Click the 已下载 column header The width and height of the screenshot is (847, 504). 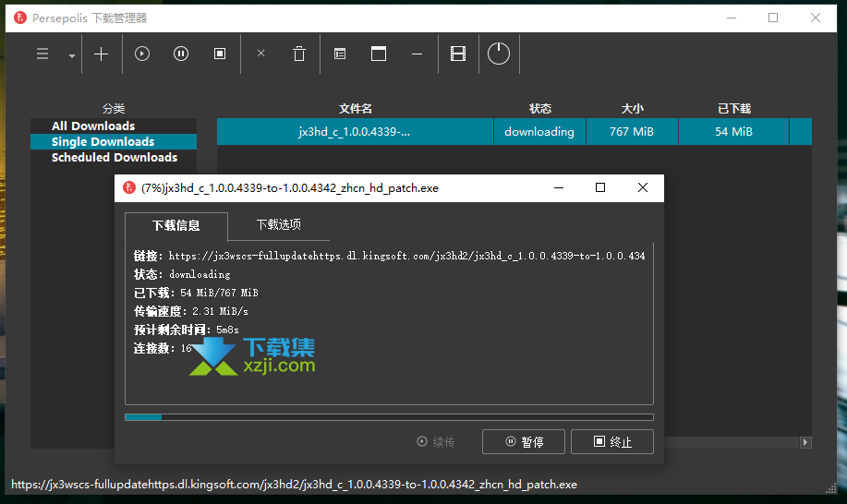[734, 109]
